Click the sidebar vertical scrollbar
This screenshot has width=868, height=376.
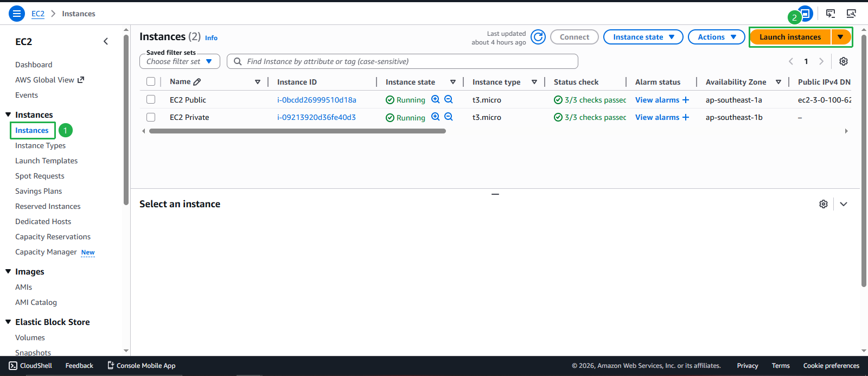point(126,119)
